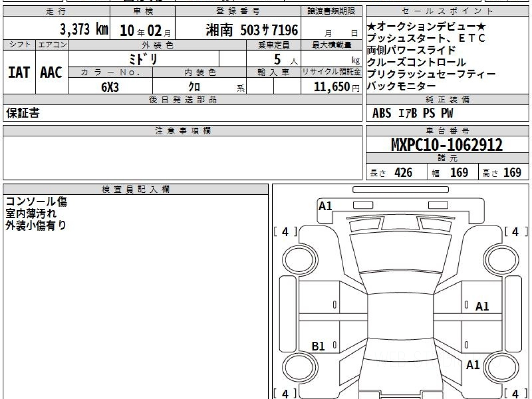The height and width of the screenshot is (399, 532).
Task: Click the 保証書 later-shipped parts entry
Action: click(x=23, y=113)
